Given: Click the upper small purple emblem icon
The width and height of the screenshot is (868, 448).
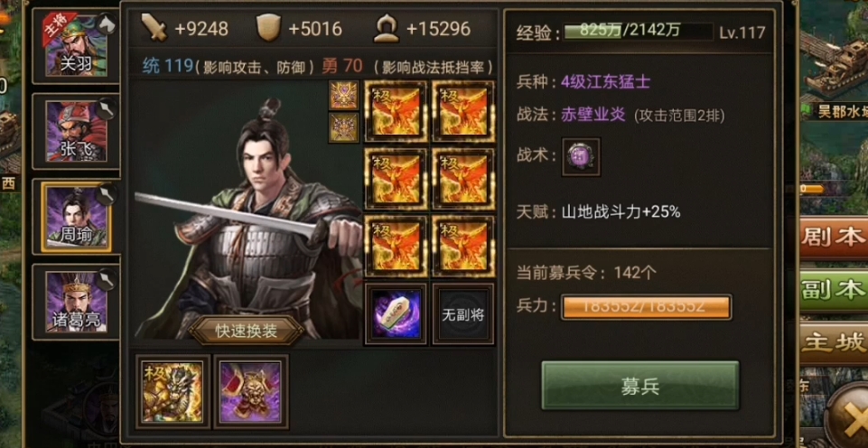Looking at the screenshot, I should [x=344, y=95].
